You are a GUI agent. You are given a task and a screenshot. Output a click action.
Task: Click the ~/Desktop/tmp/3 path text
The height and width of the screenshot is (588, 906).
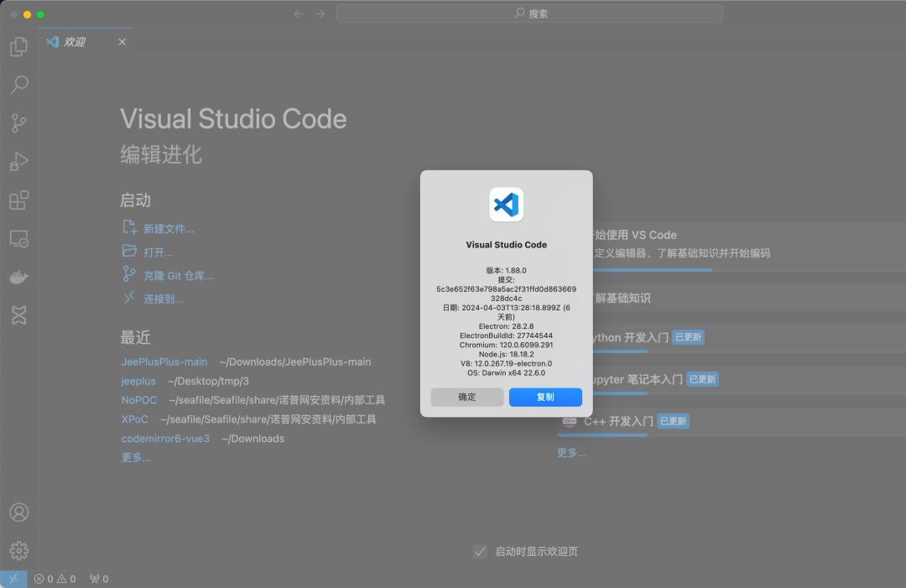208,381
